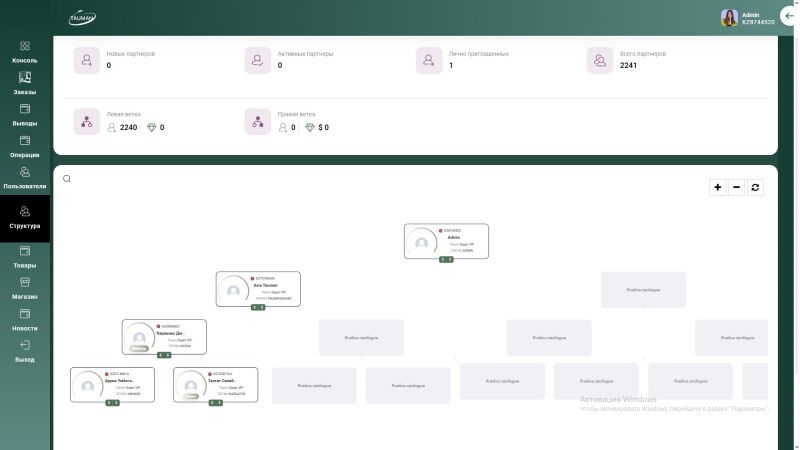Open the Admin profile avatar
Image resolution: width=800 pixels, height=450 pixels.
tap(729, 17)
